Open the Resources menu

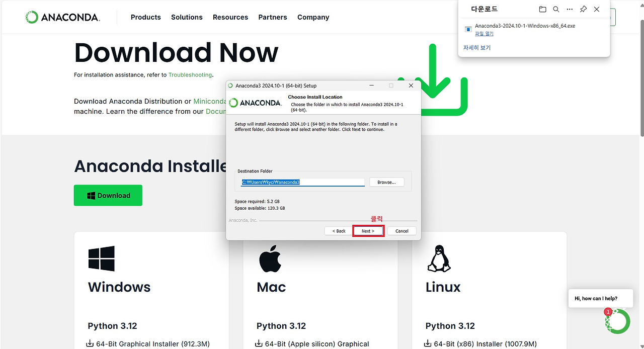point(230,17)
